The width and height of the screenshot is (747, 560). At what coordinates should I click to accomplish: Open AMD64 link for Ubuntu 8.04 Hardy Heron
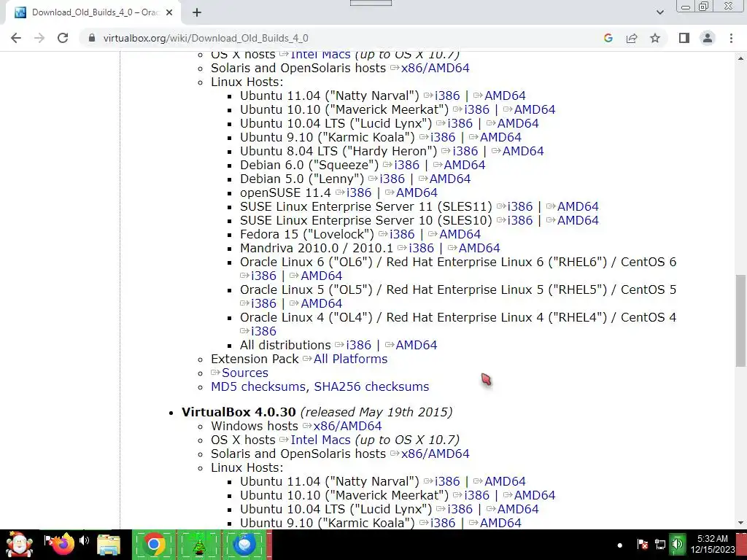(523, 152)
